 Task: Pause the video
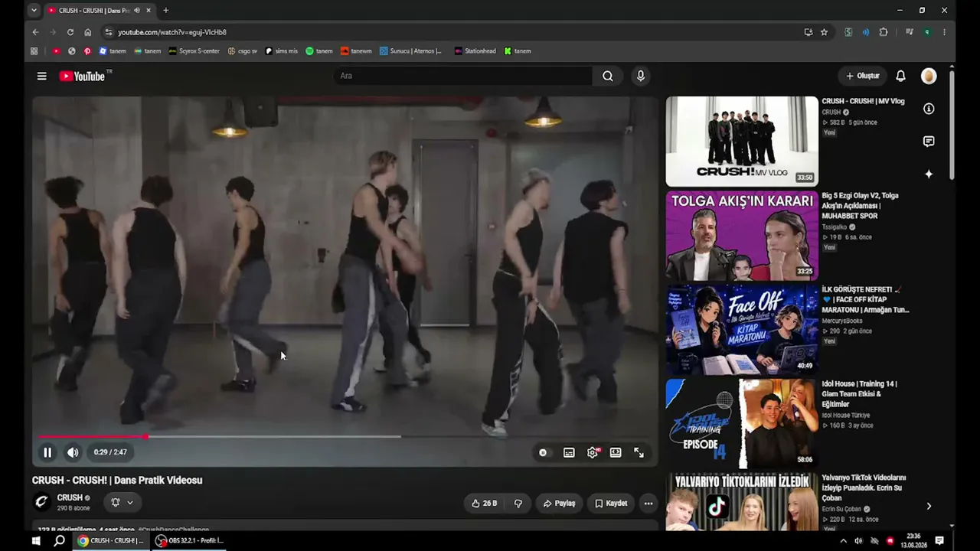pos(47,452)
